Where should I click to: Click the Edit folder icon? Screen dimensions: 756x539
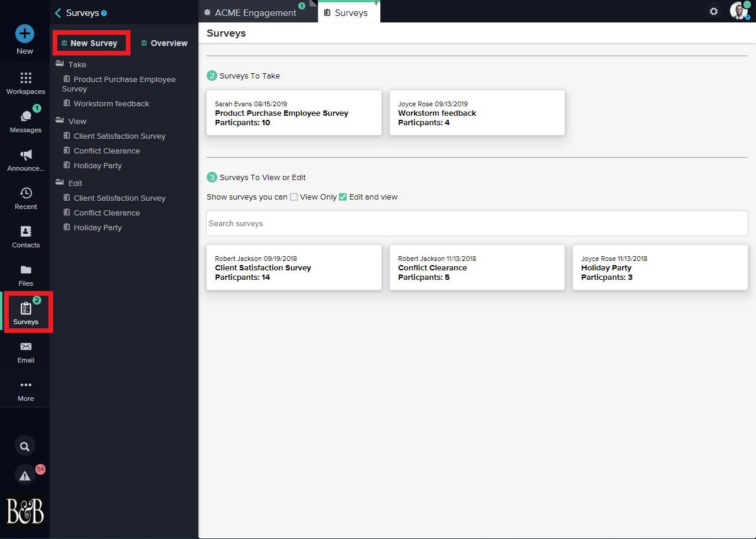[x=60, y=182]
